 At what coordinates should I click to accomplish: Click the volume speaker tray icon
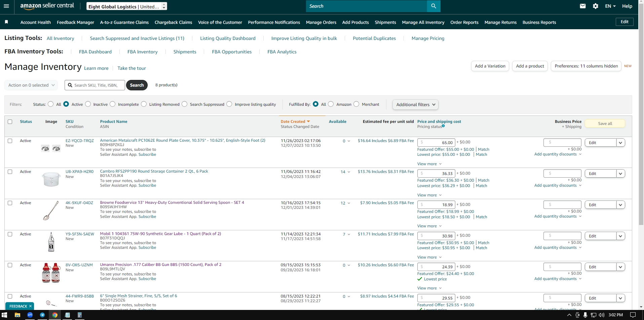point(602,315)
